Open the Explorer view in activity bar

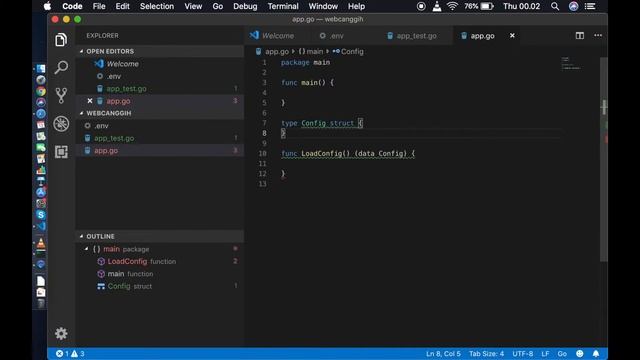61,40
